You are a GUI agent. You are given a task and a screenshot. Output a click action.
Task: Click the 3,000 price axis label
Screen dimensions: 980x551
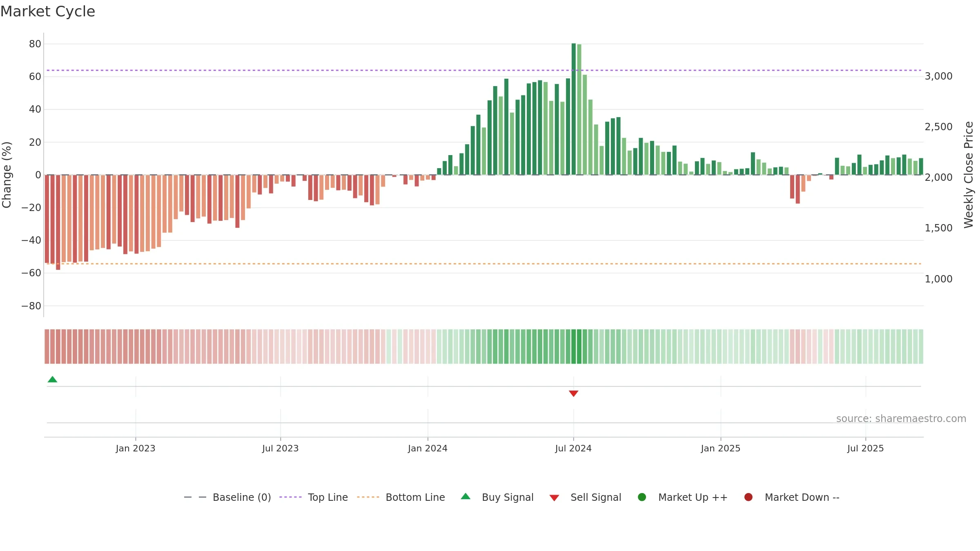(938, 76)
